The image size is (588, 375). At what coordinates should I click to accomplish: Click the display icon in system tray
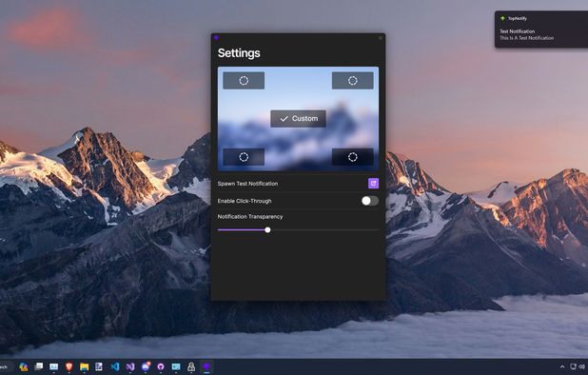pos(573,366)
